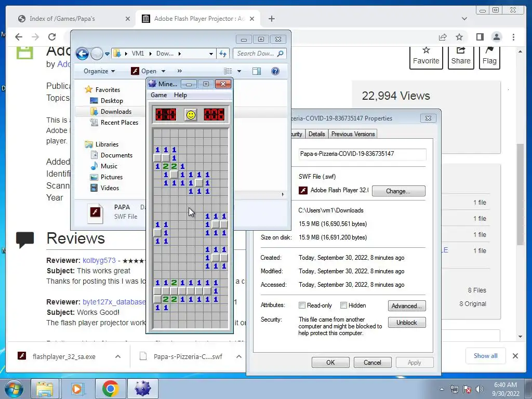Open new Chrome tab with plus
This screenshot has height=399, width=532.
(271, 19)
